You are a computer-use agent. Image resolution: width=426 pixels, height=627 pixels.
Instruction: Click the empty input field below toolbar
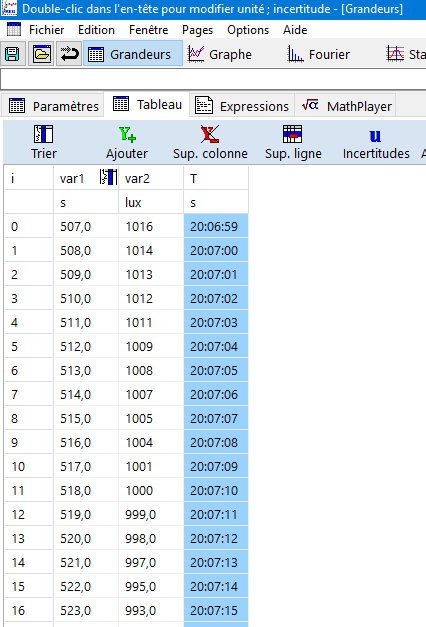pyautogui.click(x=213, y=79)
